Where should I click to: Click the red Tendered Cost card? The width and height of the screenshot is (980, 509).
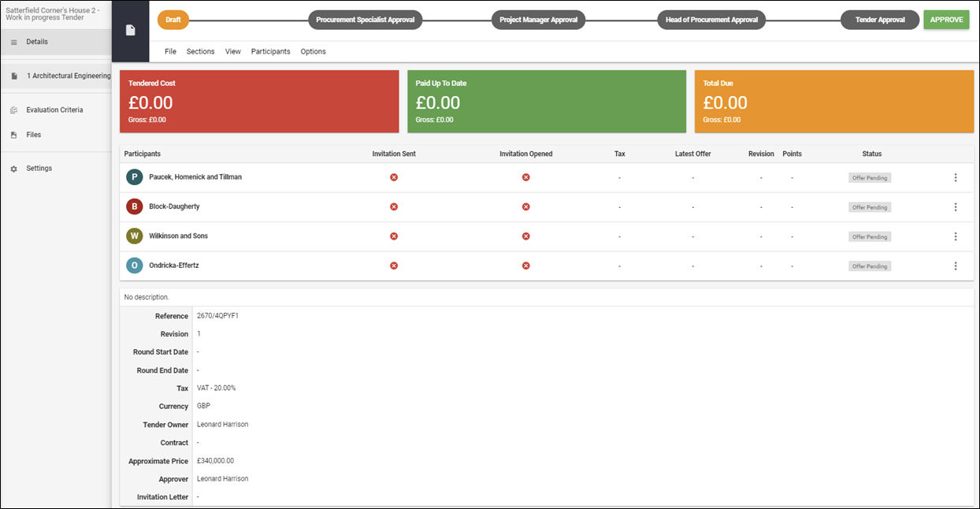click(259, 102)
